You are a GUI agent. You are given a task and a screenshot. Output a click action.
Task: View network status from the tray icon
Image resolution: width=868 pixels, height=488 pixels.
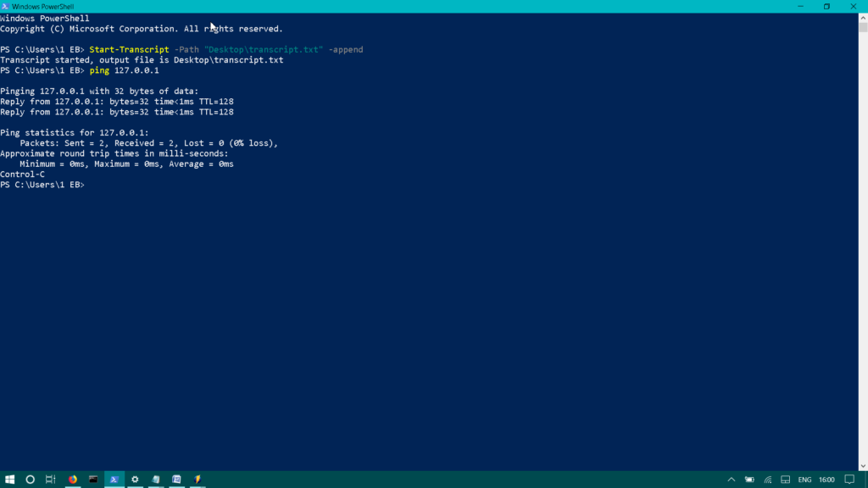coord(767,479)
